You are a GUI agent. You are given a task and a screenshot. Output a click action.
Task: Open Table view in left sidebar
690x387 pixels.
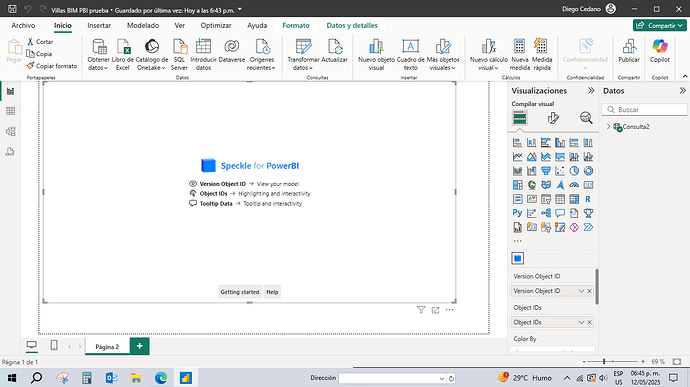click(11, 111)
